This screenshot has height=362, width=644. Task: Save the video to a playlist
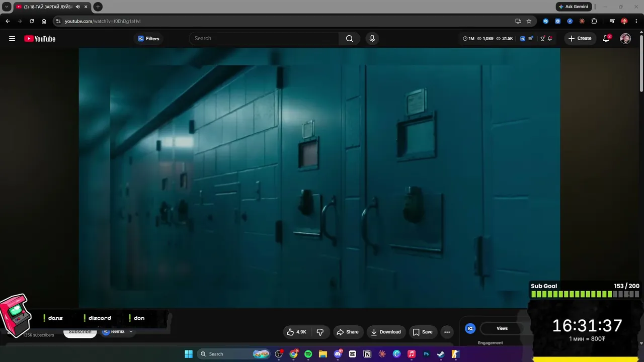[423, 332]
